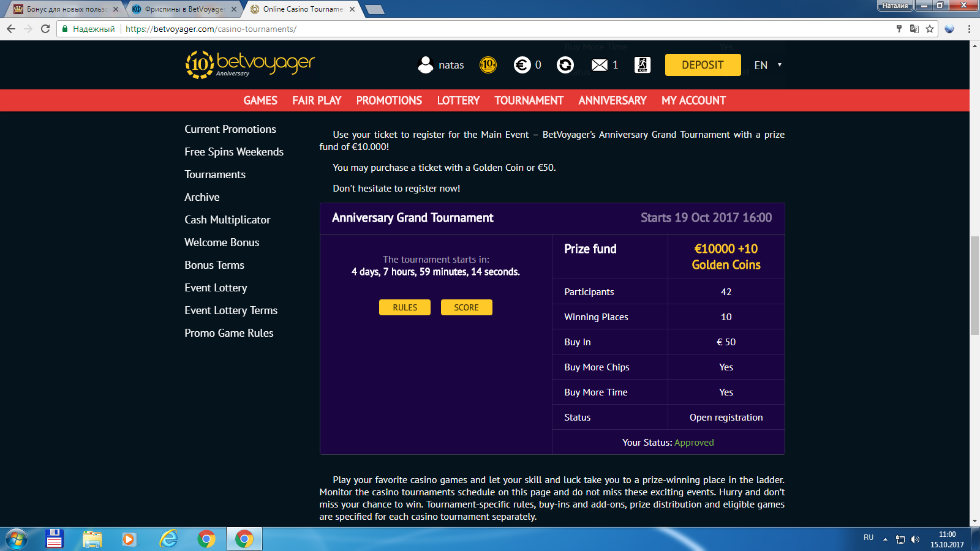Click the euro balance icon
Image resolution: width=980 pixels, height=551 pixels.
pyautogui.click(x=522, y=65)
